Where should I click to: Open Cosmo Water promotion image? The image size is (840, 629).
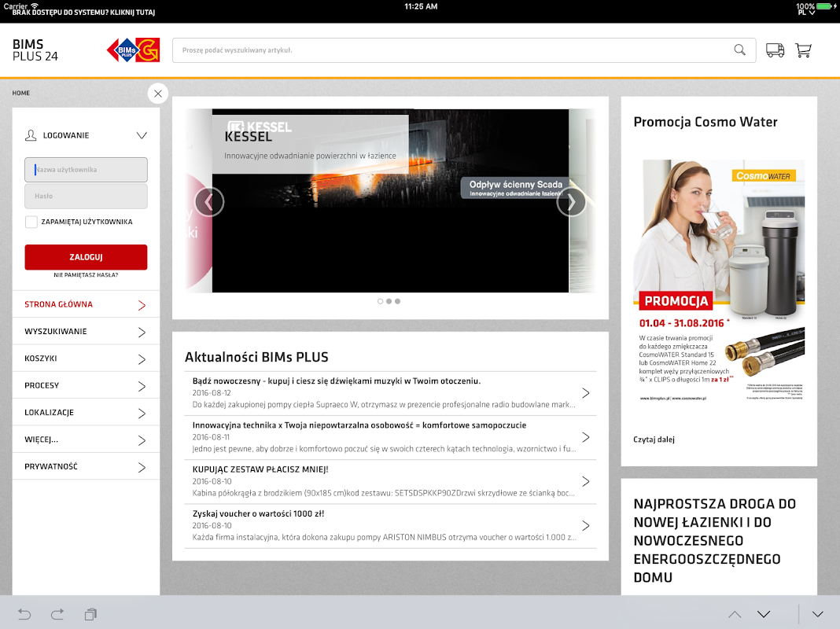tap(719, 281)
